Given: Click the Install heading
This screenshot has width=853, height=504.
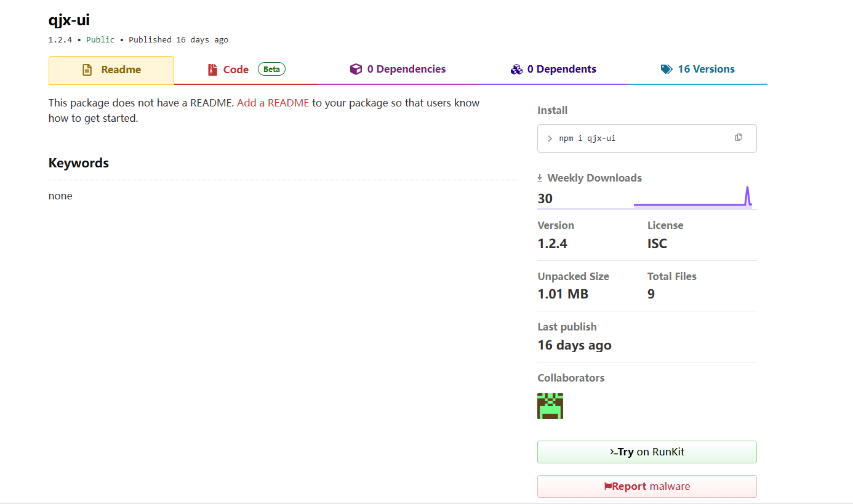Looking at the screenshot, I should pos(553,110).
